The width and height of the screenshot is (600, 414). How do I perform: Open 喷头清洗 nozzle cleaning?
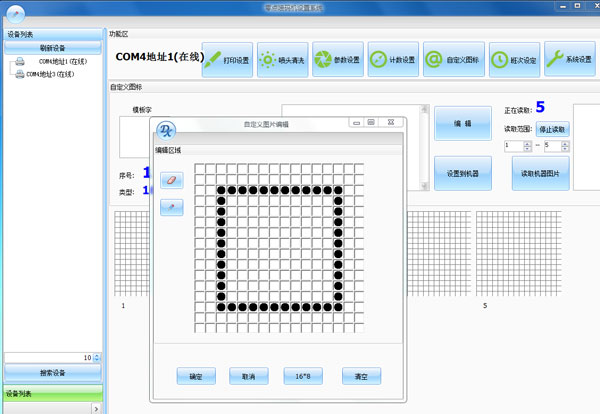coord(281,59)
